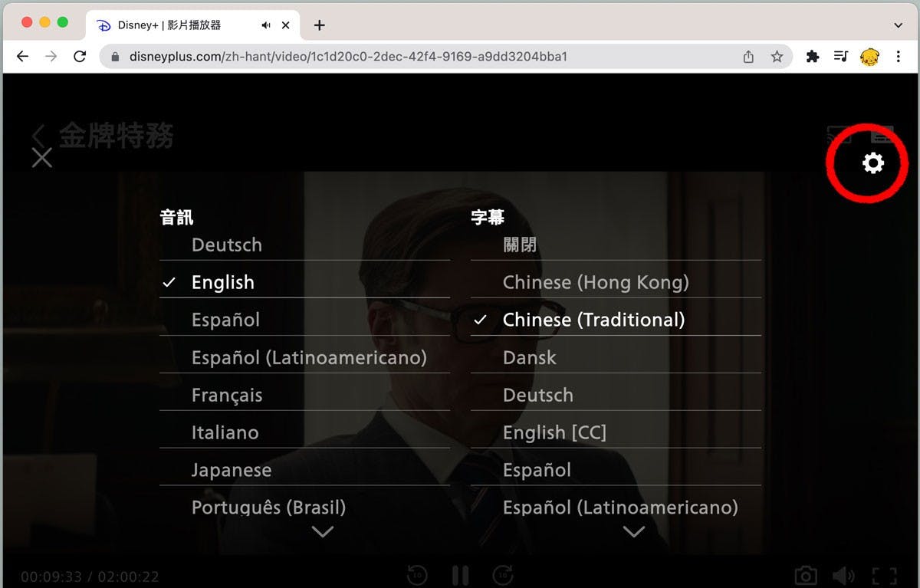Select Deutsch subtitles
This screenshot has width=920, height=588.
616,396
